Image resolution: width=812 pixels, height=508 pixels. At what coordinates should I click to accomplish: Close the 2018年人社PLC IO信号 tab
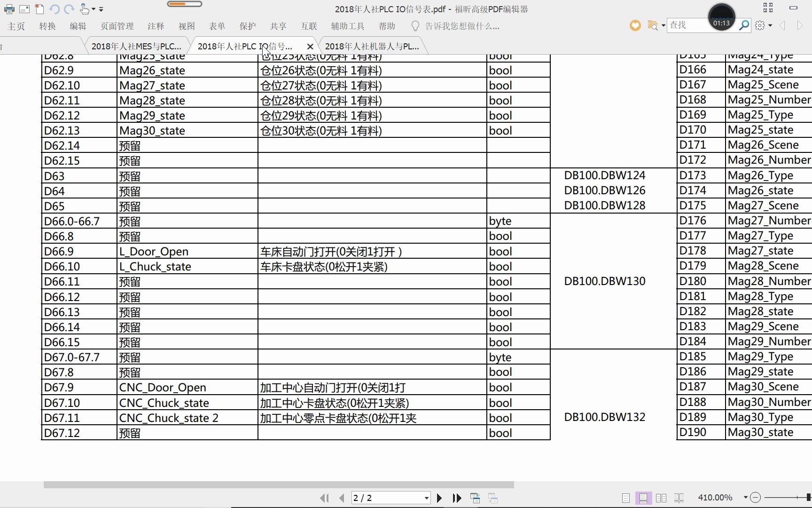tap(310, 46)
